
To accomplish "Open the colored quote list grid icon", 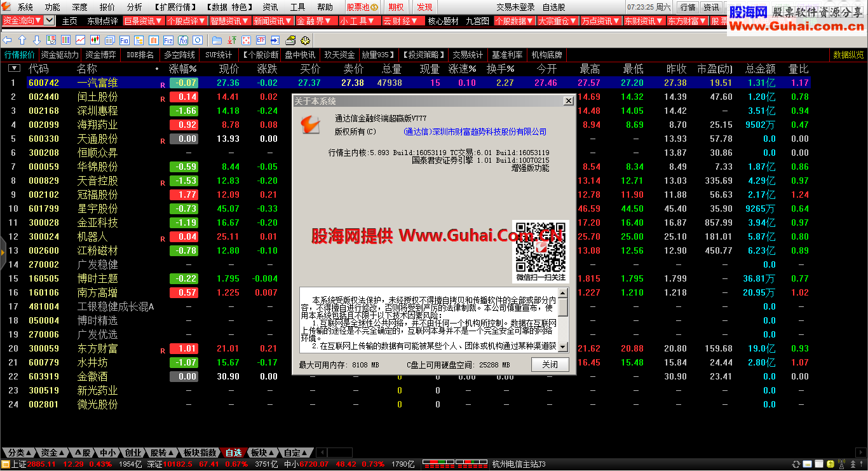I will [65, 40].
